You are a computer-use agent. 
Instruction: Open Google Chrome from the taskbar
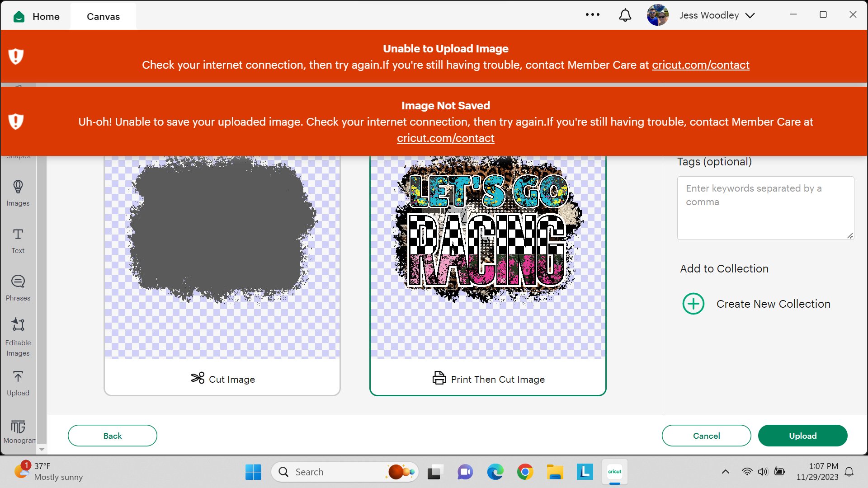[525, 472]
